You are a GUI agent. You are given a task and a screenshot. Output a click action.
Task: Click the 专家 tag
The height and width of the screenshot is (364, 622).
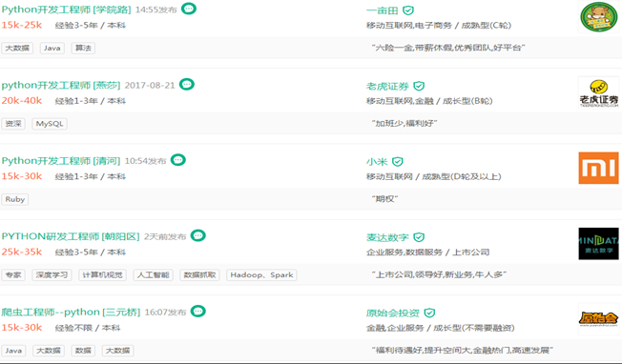pos(13,274)
